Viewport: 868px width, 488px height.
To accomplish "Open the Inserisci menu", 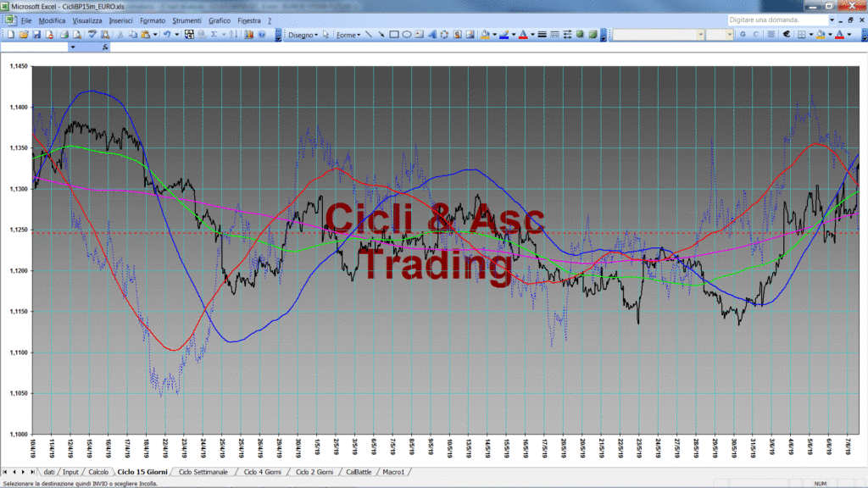I will [x=120, y=20].
